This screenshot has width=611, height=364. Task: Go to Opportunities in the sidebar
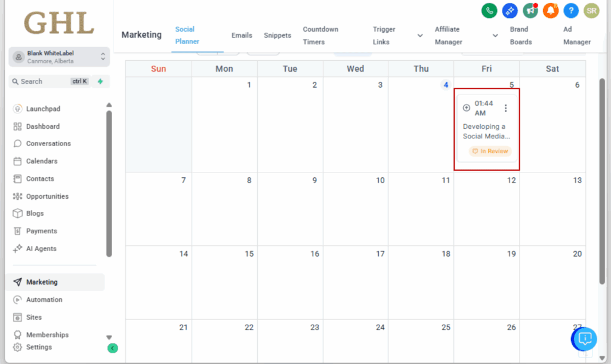coord(47,196)
